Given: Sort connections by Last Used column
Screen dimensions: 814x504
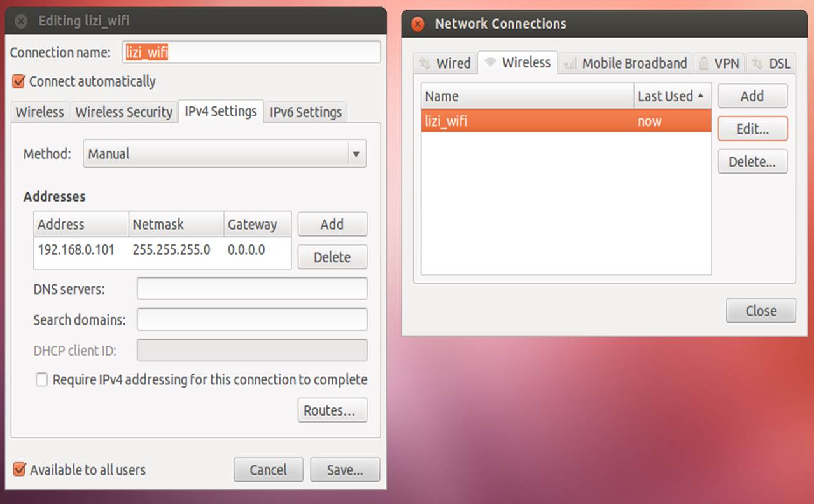Looking at the screenshot, I should [x=671, y=96].
